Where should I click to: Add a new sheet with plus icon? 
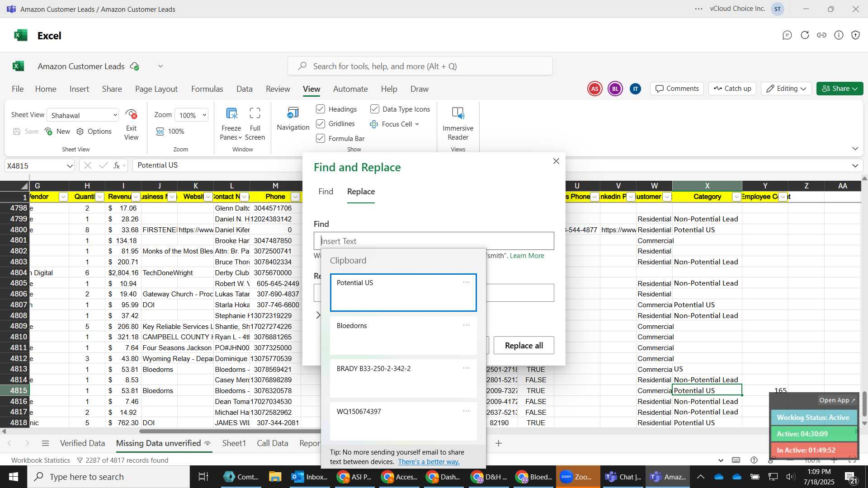pyautogui.click(x=499, y=443)
